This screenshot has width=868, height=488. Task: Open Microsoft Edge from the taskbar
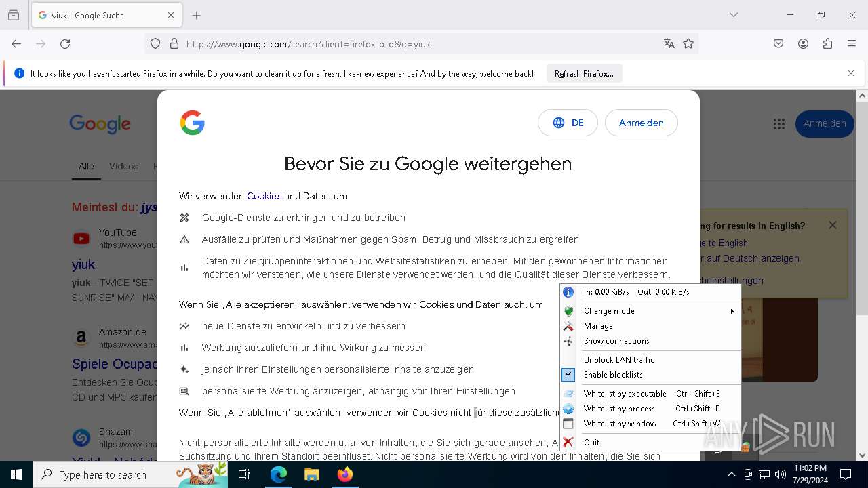pyautogui.click(x=279, y=474)
